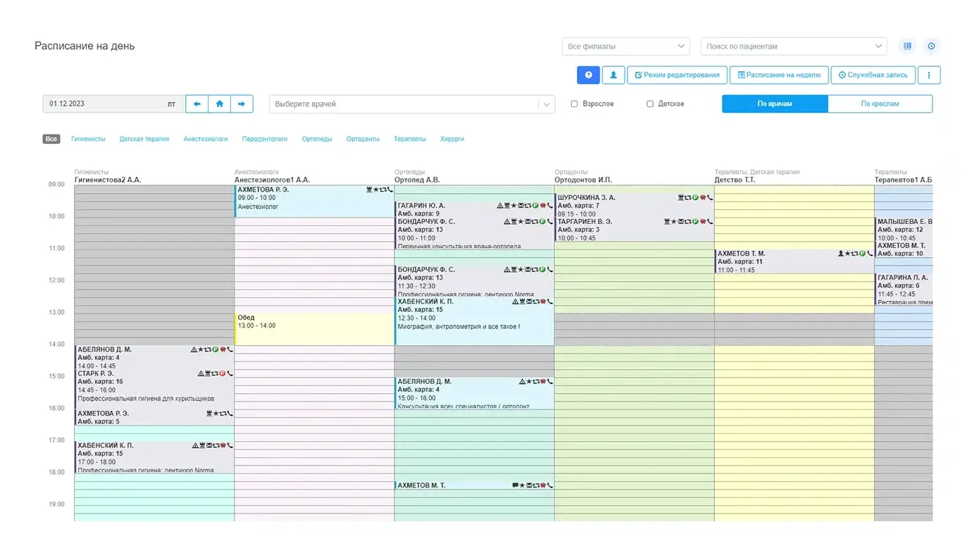Enable the Взрослое checkbox

[x=574, y=104]
